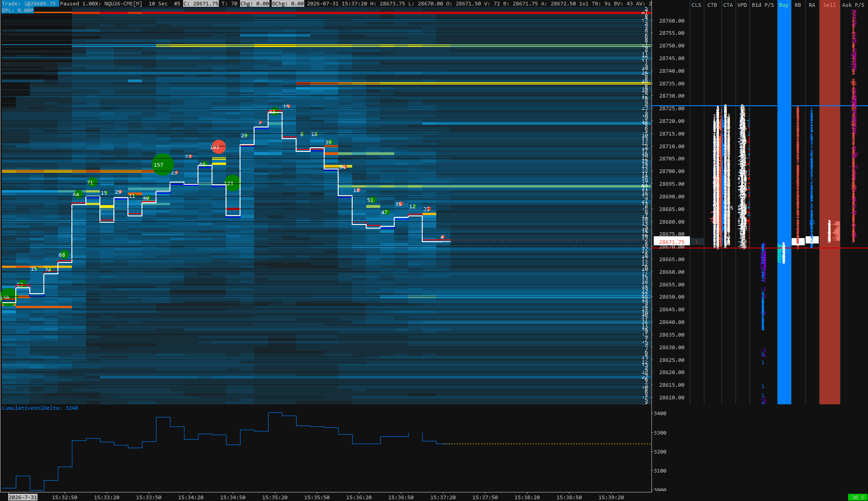This screenshot has width=868, height=501.
Task: Click the DPL: 0.00P daily profit label
Action: (18, 10)
